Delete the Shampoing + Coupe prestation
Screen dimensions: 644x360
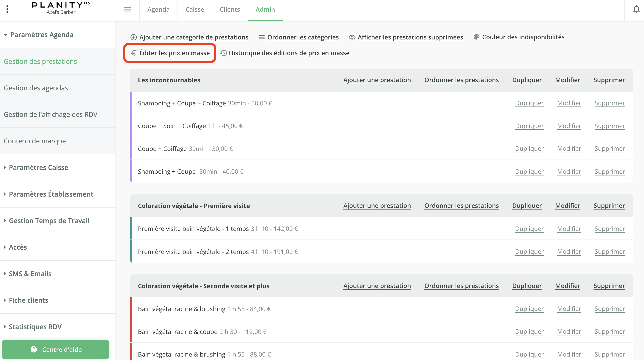(x=609, y=172)
